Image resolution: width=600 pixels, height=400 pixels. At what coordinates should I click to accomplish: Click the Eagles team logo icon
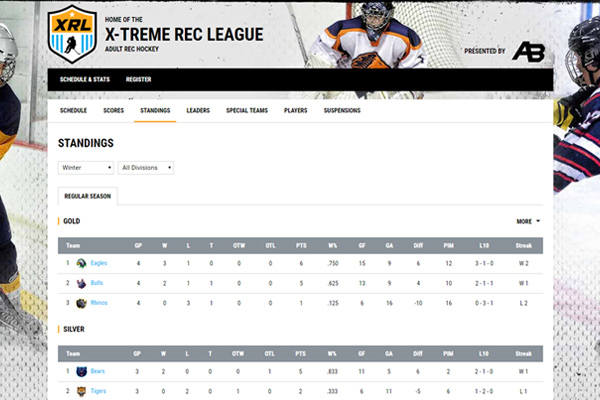(81, 263)
